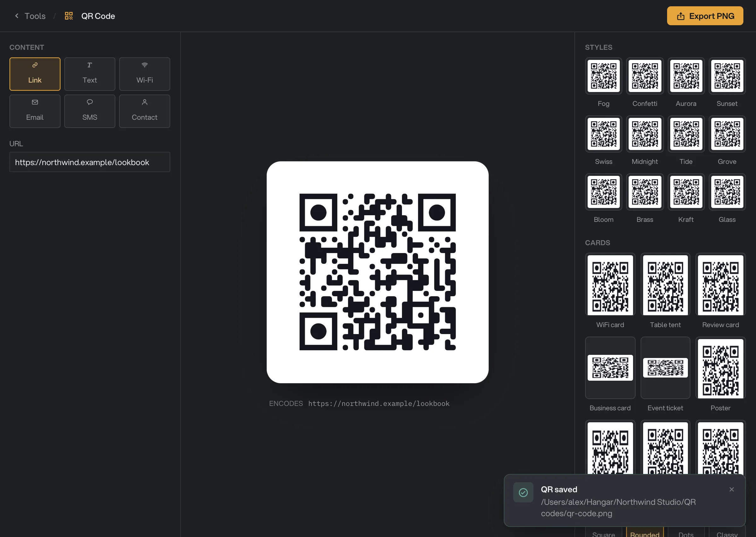Click the Export PNG button
Viewport: 756px width, 537px height.
point(705,16)
